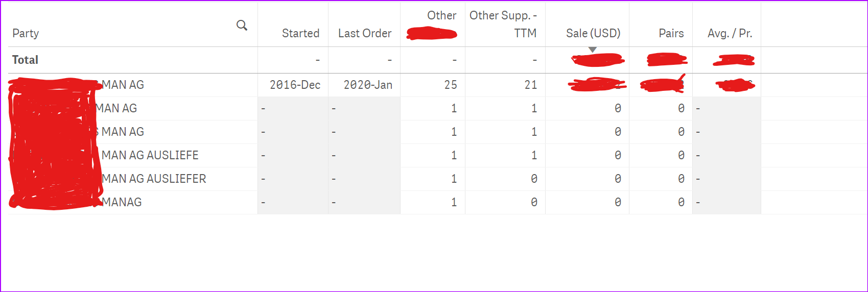Click the Last Order column header
This screenshot has width=868, height=292.
[x=364, y=33]
